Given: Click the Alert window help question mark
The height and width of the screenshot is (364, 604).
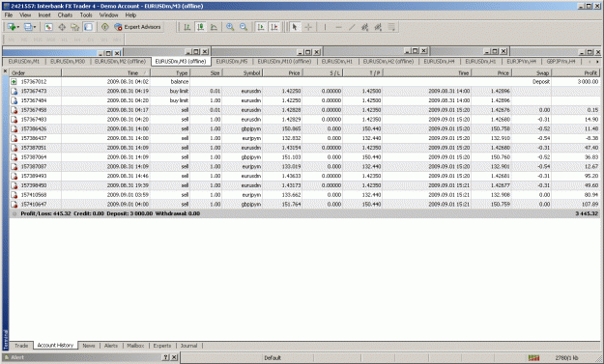Looking at the screenshot, I should pyautogui.click(x=165, y=357).
